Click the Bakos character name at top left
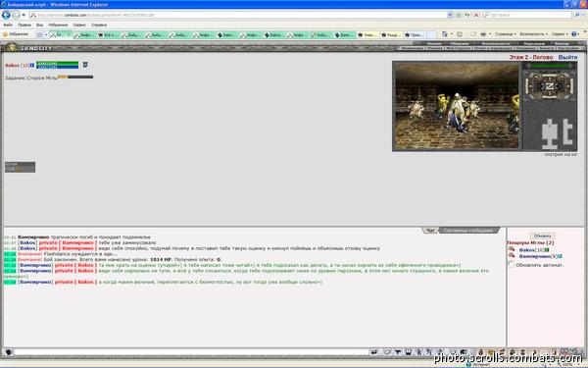This screenshot has height=368, width=588. [x=12, y=66]
